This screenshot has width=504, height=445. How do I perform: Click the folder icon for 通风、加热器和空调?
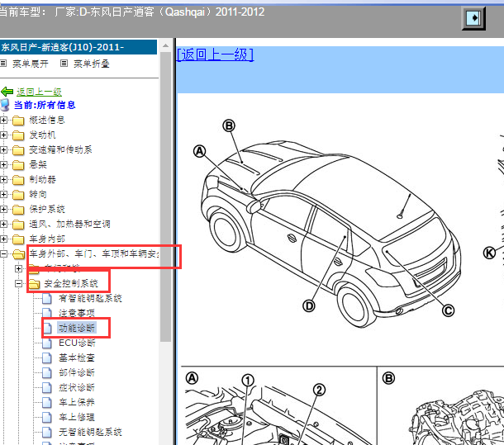pos(18,225)
